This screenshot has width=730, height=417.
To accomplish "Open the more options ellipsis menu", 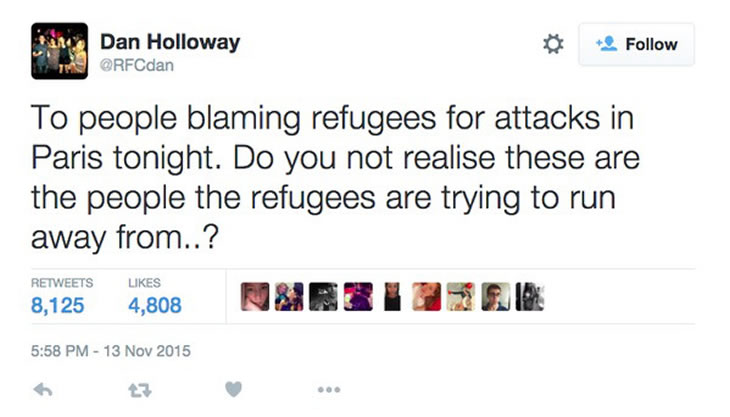I will (x=328, y=389).
